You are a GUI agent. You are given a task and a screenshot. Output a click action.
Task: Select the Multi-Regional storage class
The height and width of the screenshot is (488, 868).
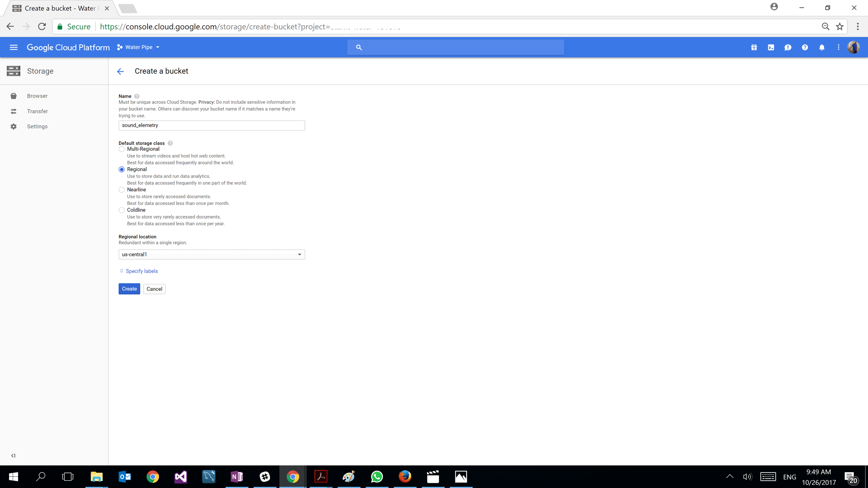click(x=122, y=149)
